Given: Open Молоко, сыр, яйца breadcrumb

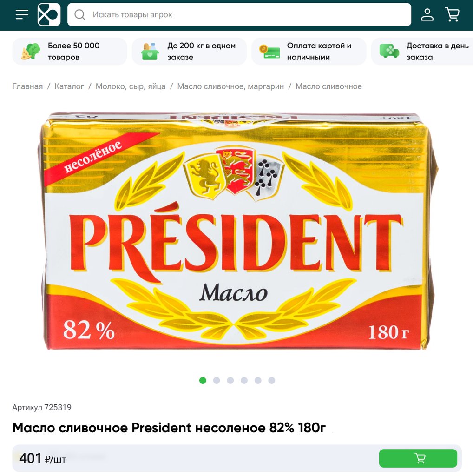Looking at the screenshot, I should coord(131,86).
